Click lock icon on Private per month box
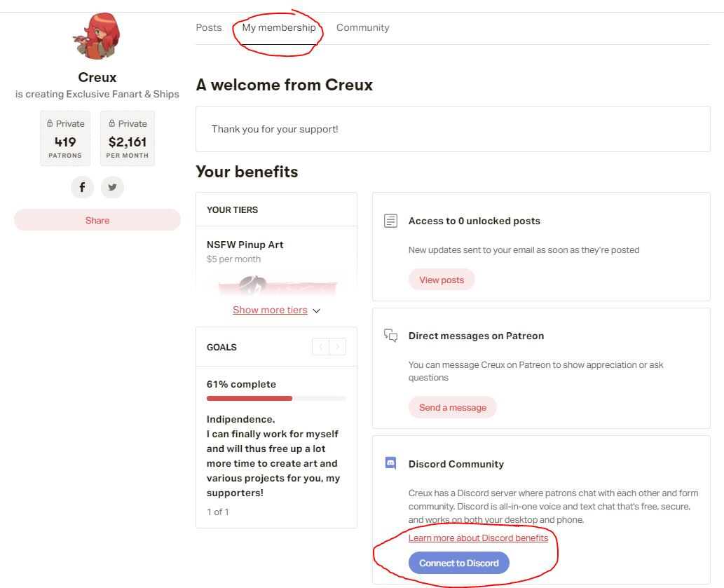The image size is (724, 588). pyautogui.click(x=111, y=123)
